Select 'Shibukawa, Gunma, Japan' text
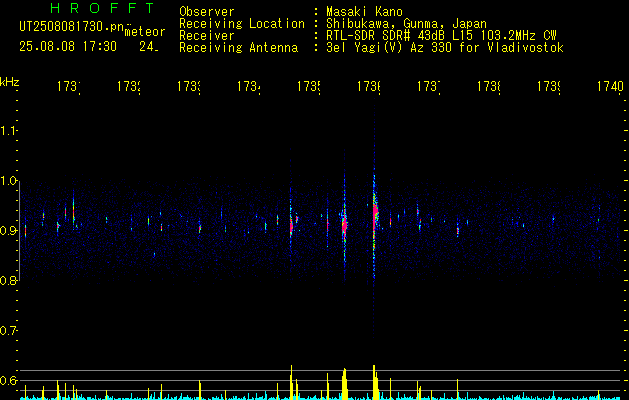This screenshot has width=629, height=400. point(406,24)
